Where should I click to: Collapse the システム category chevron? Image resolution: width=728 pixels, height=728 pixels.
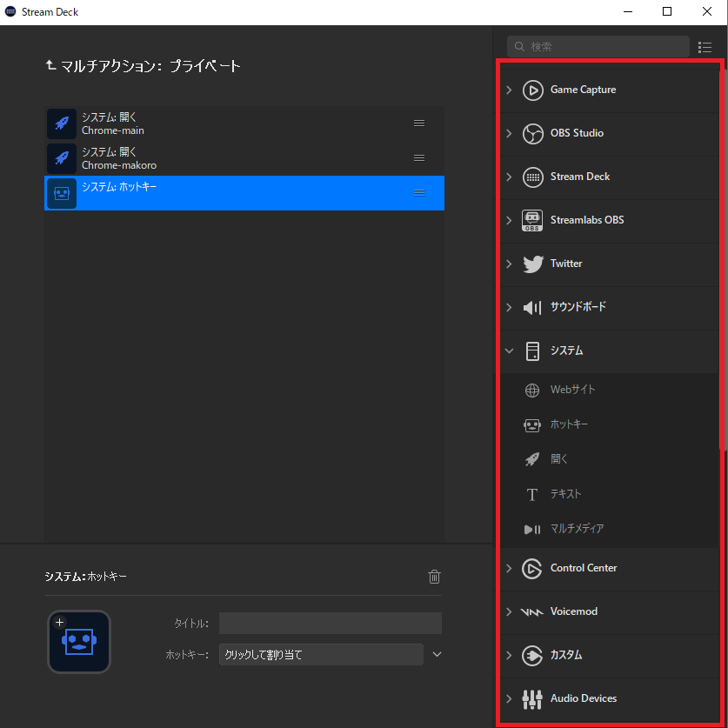[510, 351]
